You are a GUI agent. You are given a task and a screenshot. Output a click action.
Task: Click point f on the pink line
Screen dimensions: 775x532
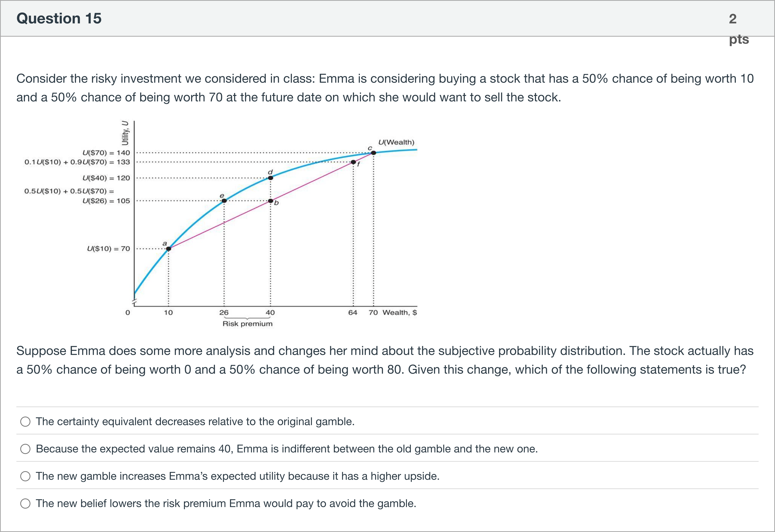tap(353, 162)
